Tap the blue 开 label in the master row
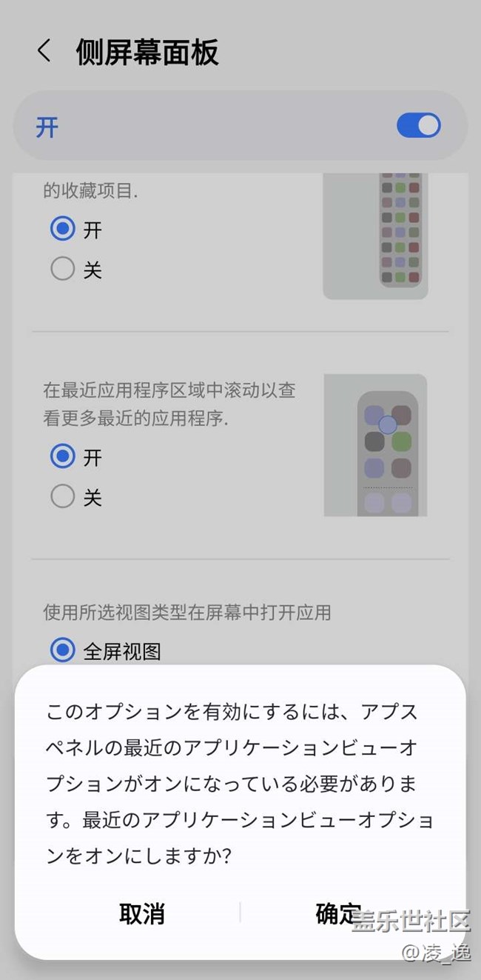This screenshot has width=481, height=980. pyautogui.click(x=47, y=127)
